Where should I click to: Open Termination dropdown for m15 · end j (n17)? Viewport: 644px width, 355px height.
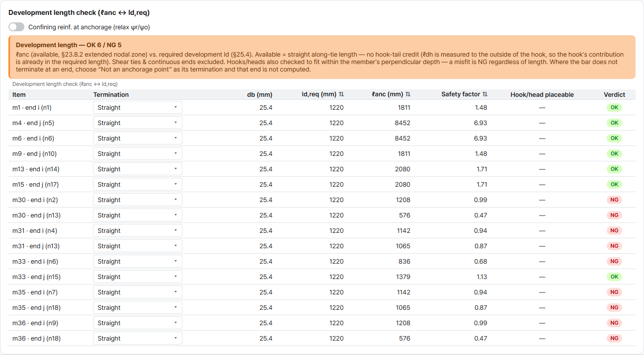[138, 184]
